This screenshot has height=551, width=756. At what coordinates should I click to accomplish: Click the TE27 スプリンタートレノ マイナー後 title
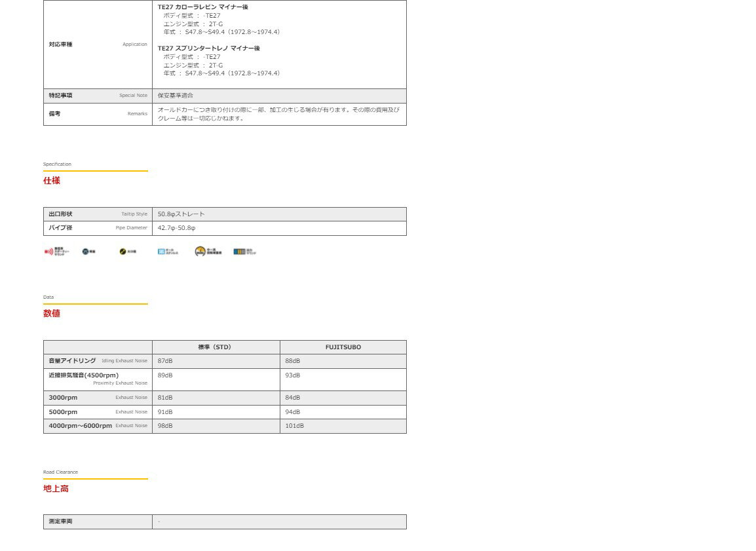tap(209, 48)
